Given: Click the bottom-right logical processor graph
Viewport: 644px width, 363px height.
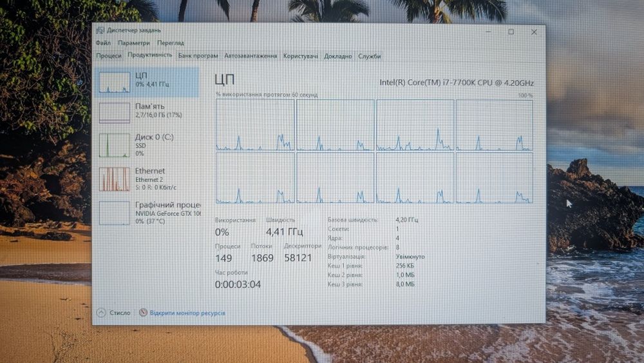Looking at the screenshot, I should [495, 177].
